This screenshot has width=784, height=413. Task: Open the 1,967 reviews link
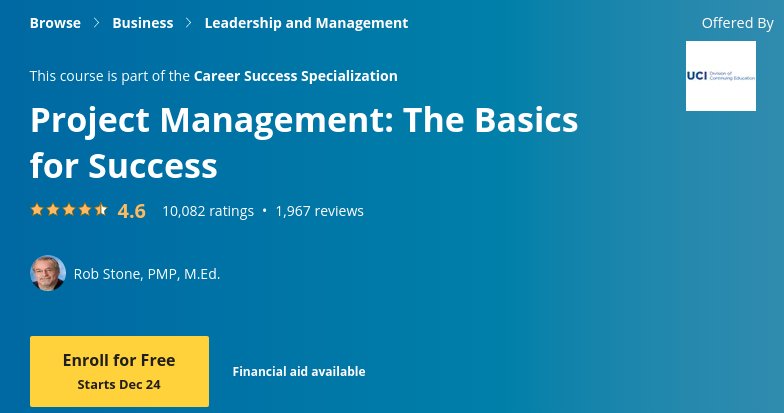tap(319, 211)
